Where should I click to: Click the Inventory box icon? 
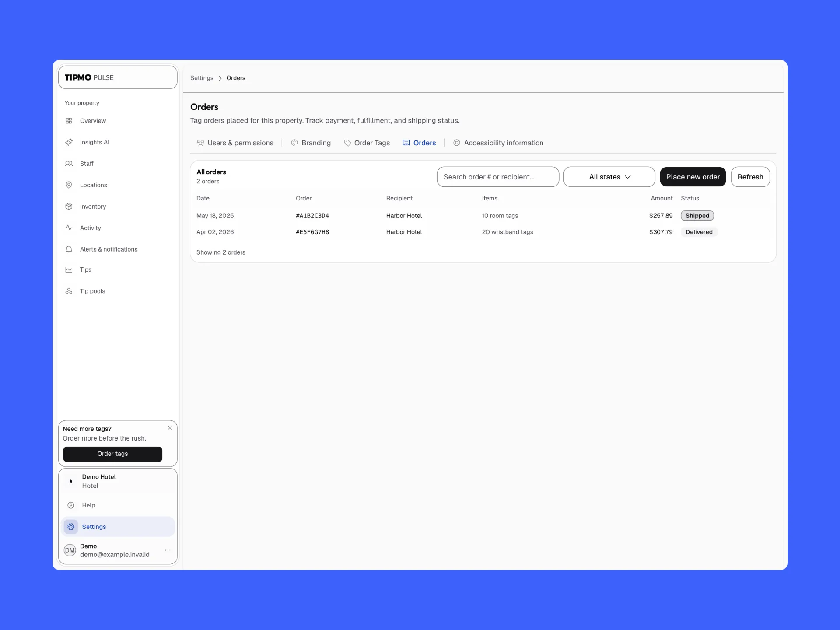click(69, 206)
